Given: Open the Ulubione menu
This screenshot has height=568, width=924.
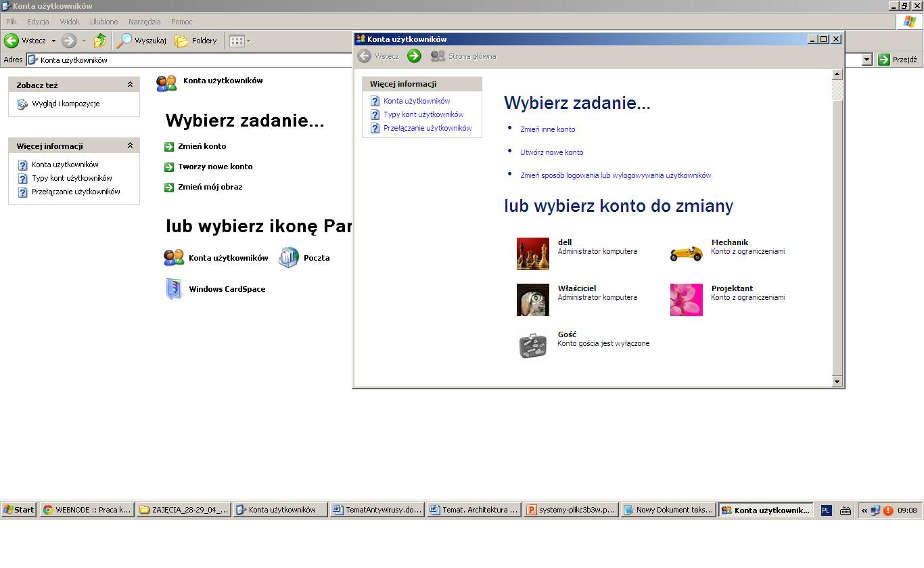Looking at the screenshot, I should point(103,22).
